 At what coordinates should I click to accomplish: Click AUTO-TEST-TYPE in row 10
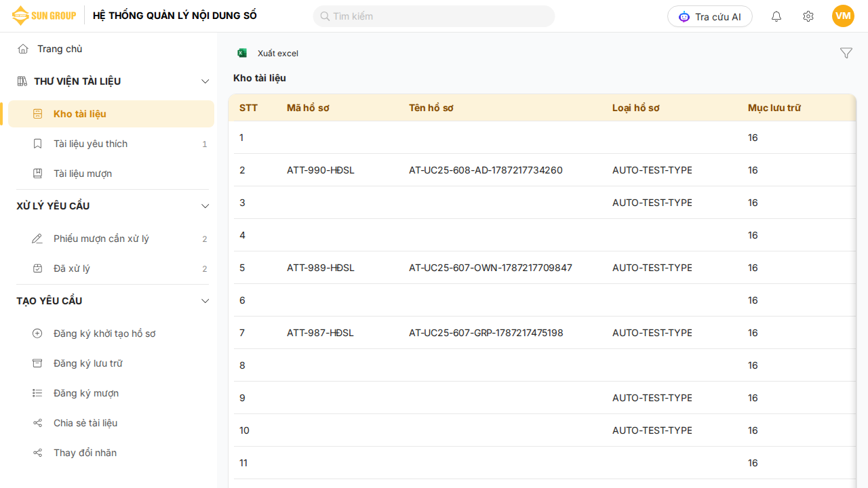click(652, 430)
